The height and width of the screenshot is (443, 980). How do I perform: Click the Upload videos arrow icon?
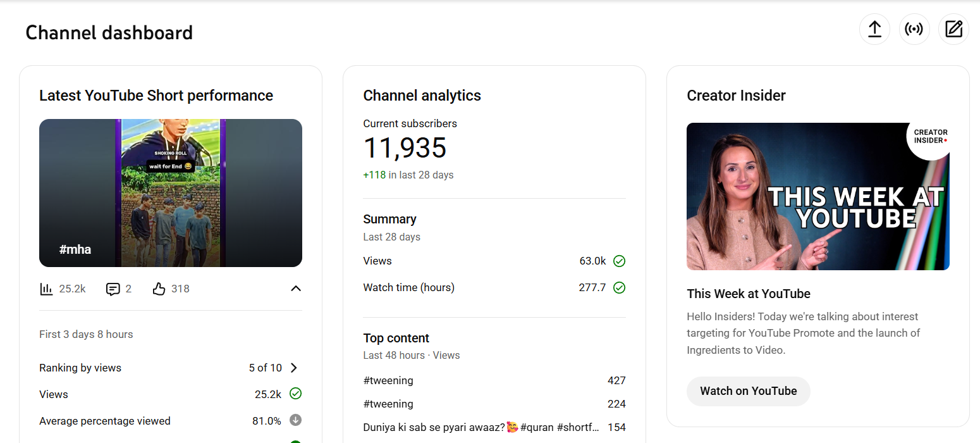pos(874,29)
